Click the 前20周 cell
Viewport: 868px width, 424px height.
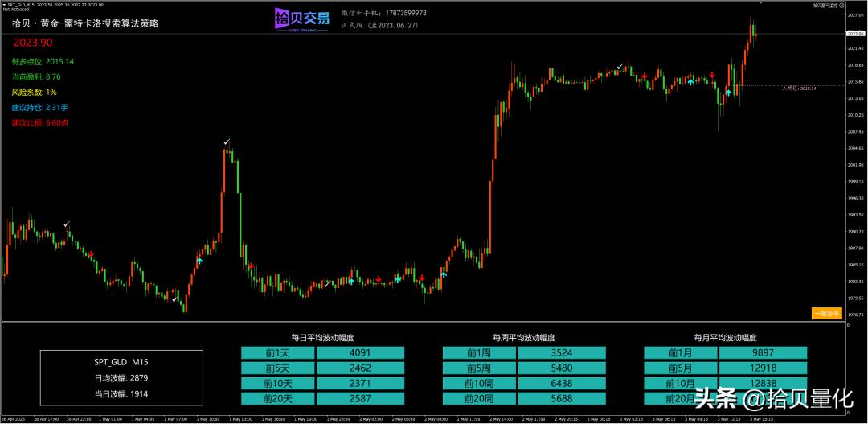coord(479,398)
